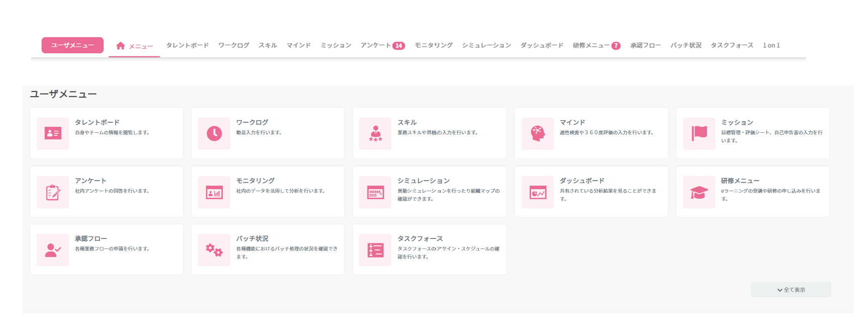Select the バッチ状況 gears icon
The image size is (868, 331).
click(214, 250)
